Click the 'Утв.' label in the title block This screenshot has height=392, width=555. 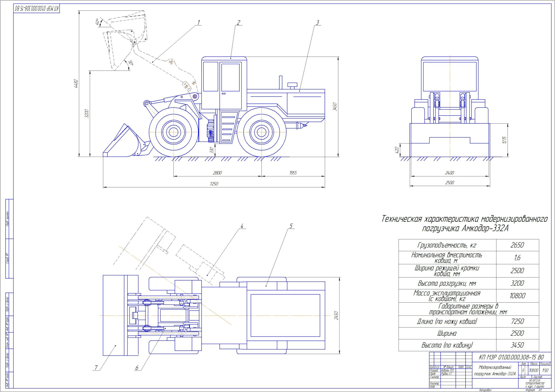pyautogui.click(x=433, y=387)
